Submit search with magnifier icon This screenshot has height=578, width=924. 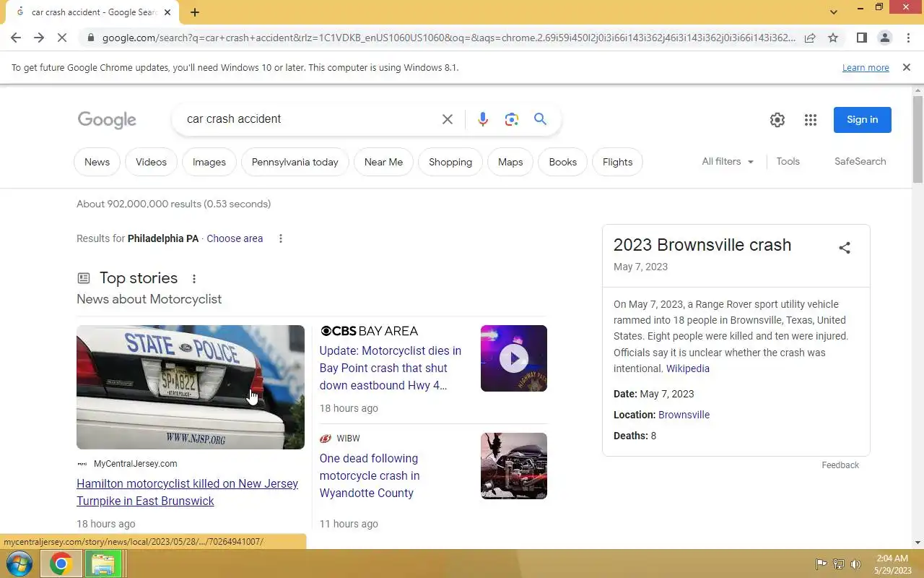[x=540, y=119]
